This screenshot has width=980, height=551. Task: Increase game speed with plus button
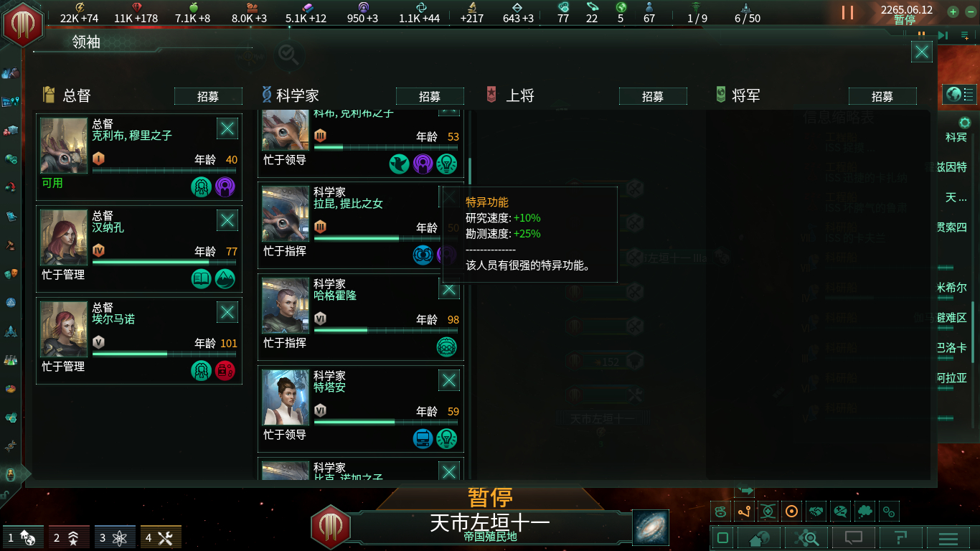[953, 11]
